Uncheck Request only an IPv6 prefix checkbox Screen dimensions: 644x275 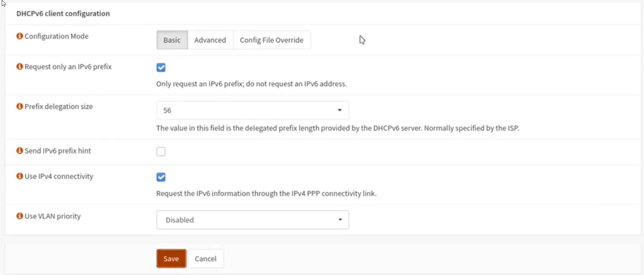[161, 68]
